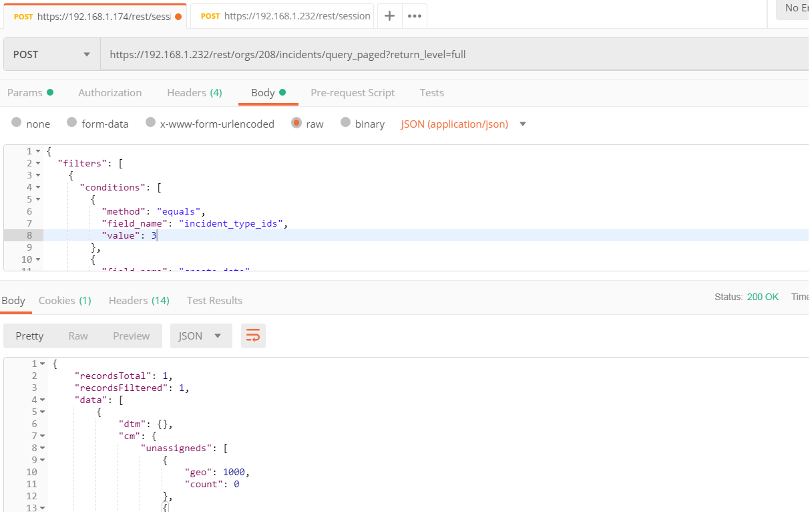The height and width of the screenshot is (512, 812).
Task: Select the none body type radio
Action: pyautogui.click(x=17, y=124)
